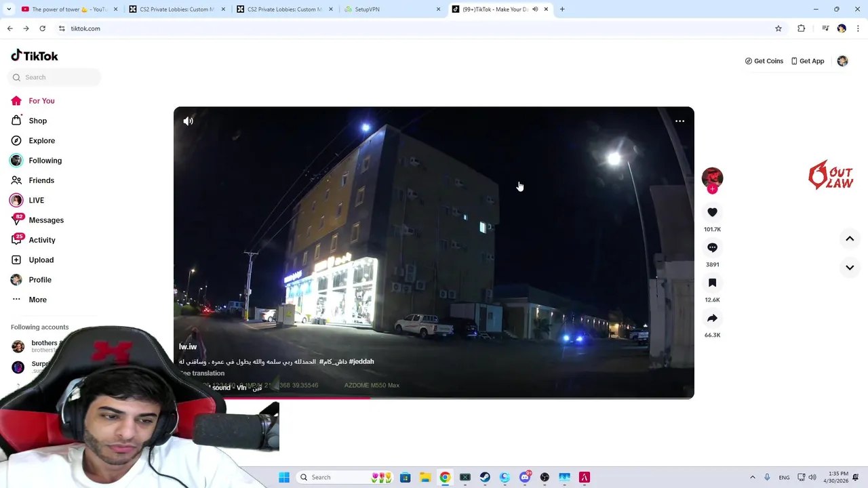Open the Windows Start menu
Viewport: 868px width, 488px height.
click(284, 477)
